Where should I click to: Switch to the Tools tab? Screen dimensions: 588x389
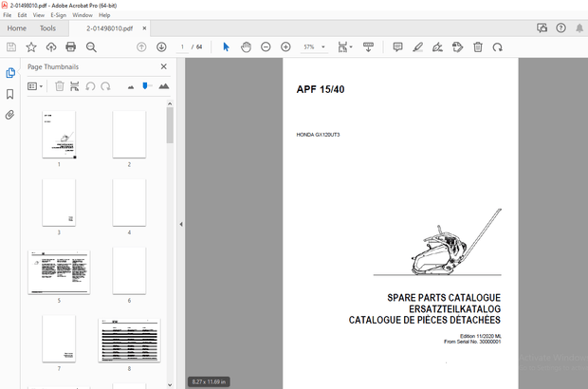(x=47, y=28)
